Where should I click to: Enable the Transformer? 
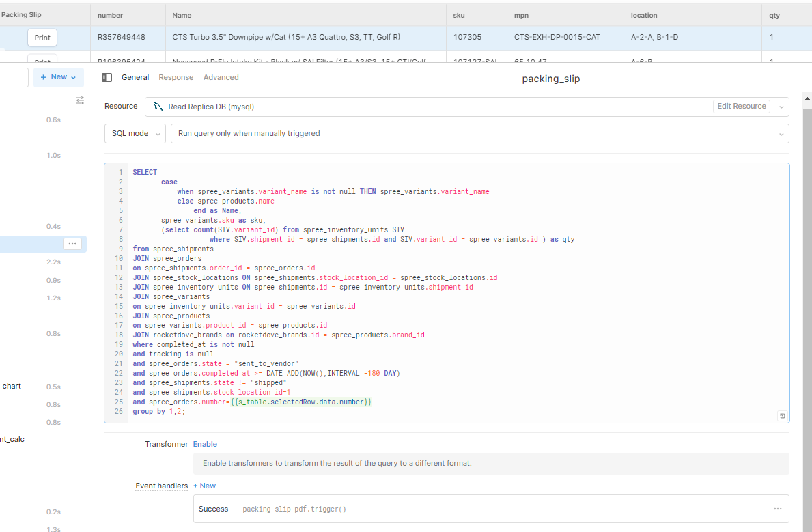coord(205,444)
